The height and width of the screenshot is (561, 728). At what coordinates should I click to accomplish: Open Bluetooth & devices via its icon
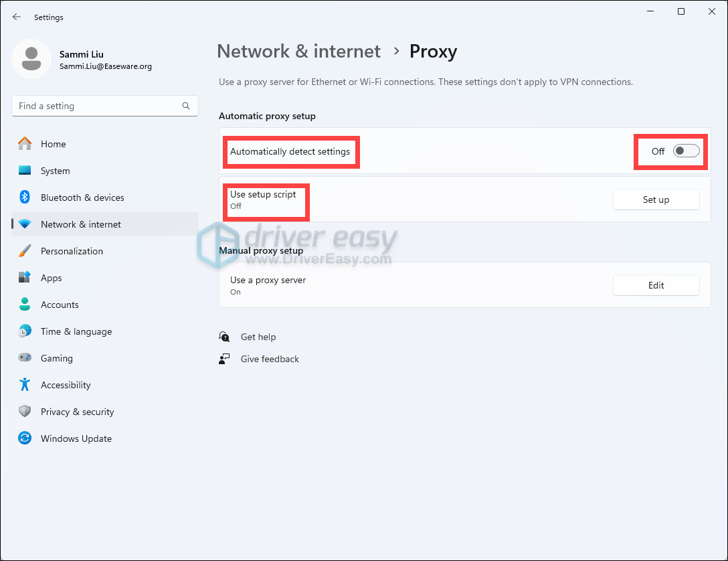pyautogui.click(x=25, y=197)
